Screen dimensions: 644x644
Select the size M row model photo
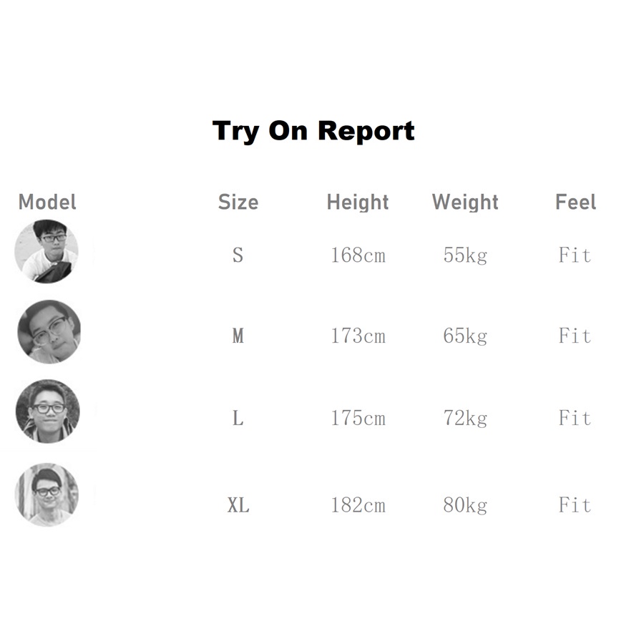49,332
